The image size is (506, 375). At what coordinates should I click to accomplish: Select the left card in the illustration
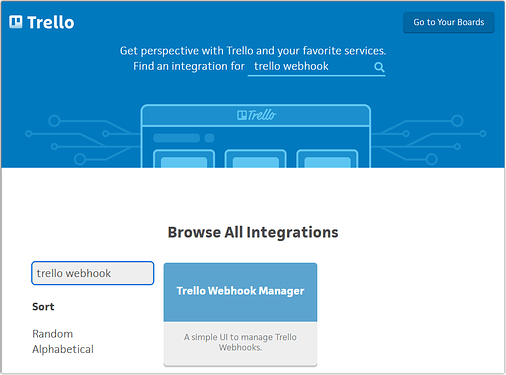tap(184, 159)
